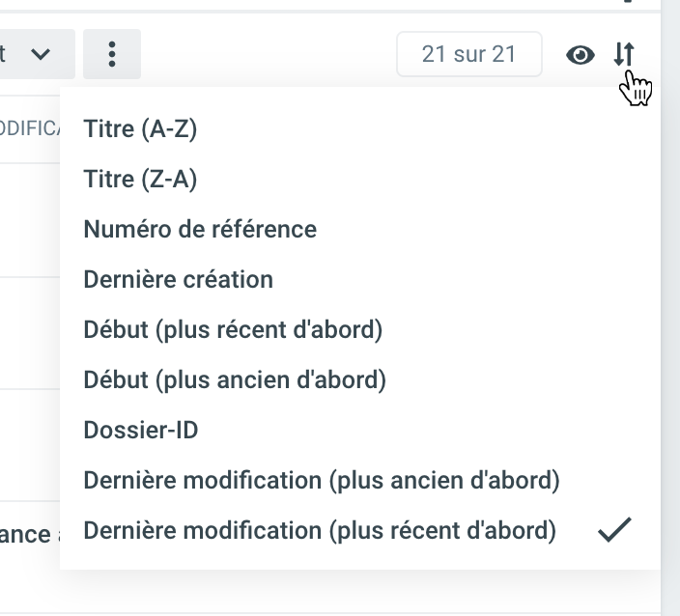Select Titre (Z-A) sort option
Screen dimensions: 680x616
pos(140,179)
